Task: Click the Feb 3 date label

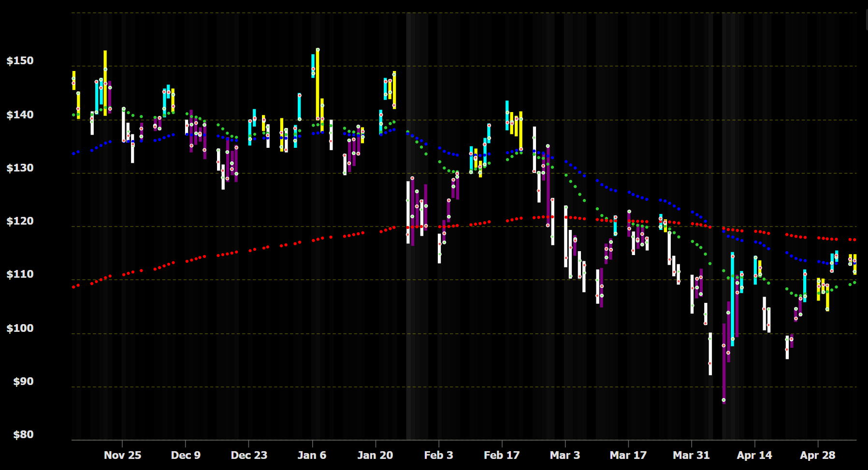Action: pyautogui.click(x=438, y=455)
